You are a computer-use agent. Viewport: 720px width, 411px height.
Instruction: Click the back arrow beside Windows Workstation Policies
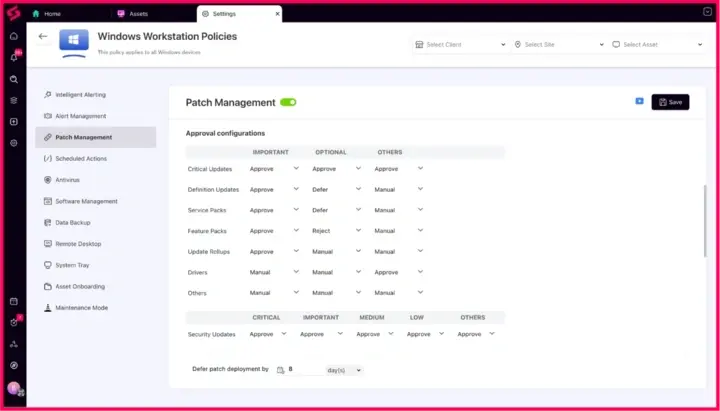(x=43, y=36)
